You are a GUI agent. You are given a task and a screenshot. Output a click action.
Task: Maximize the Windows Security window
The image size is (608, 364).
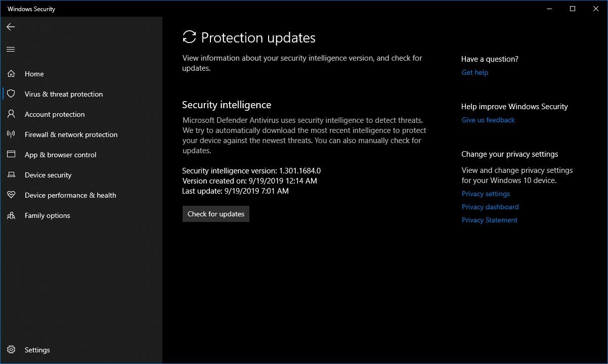573,9
